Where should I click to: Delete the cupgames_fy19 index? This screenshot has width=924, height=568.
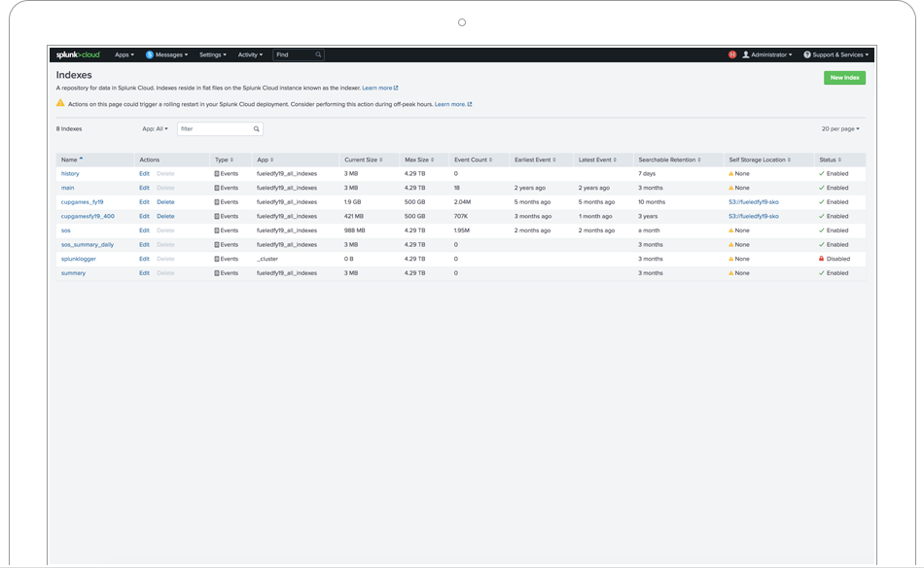click(165, 202)
